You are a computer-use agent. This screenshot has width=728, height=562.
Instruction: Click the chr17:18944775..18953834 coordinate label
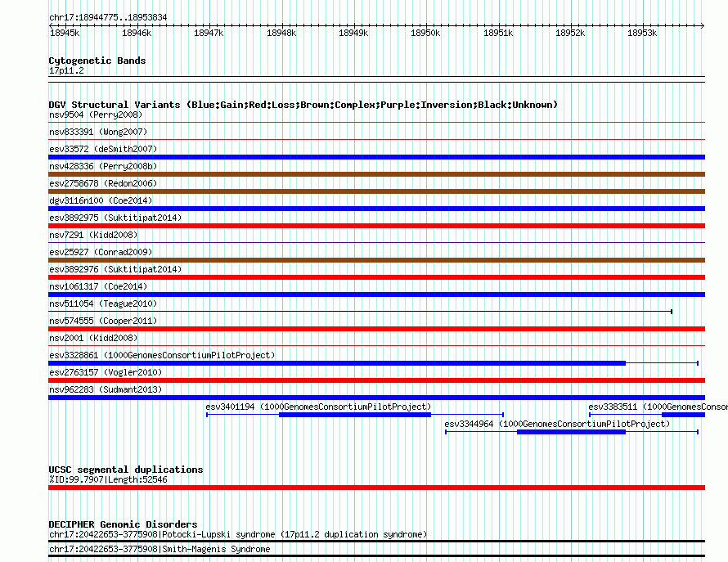[x=108, y=17]
